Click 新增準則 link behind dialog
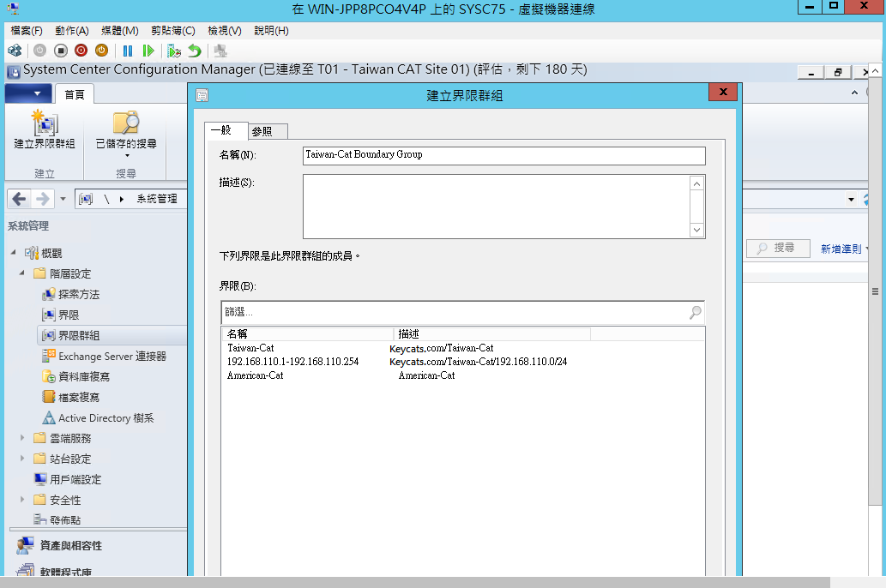 [843, 249]
